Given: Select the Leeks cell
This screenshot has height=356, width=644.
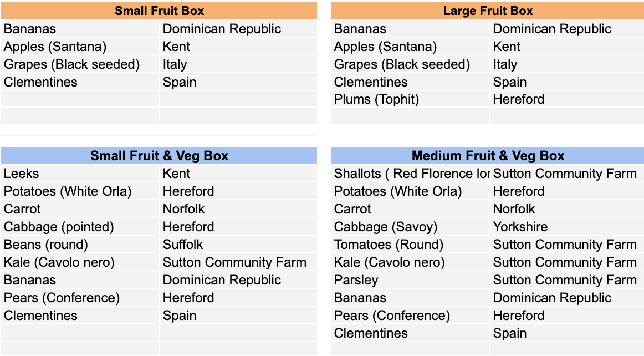Looking at the screenshot, I should [x=80, y=174].
